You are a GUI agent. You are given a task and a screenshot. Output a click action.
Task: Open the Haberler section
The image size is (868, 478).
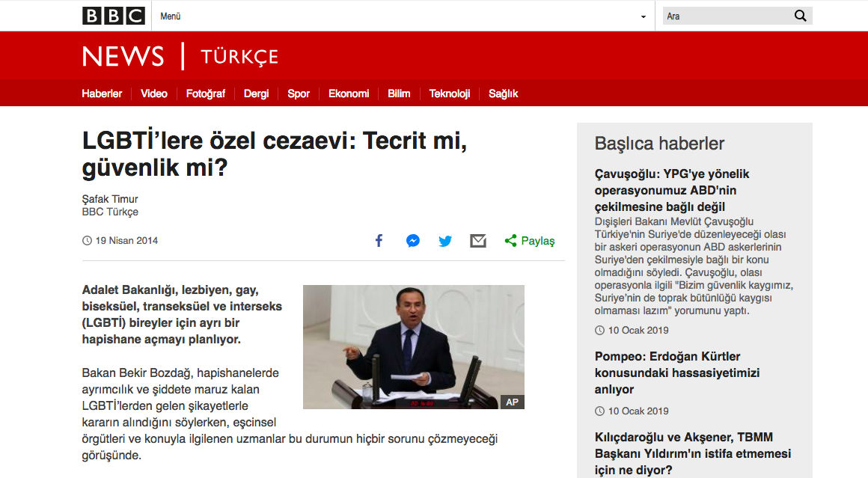tap(102, 94)
